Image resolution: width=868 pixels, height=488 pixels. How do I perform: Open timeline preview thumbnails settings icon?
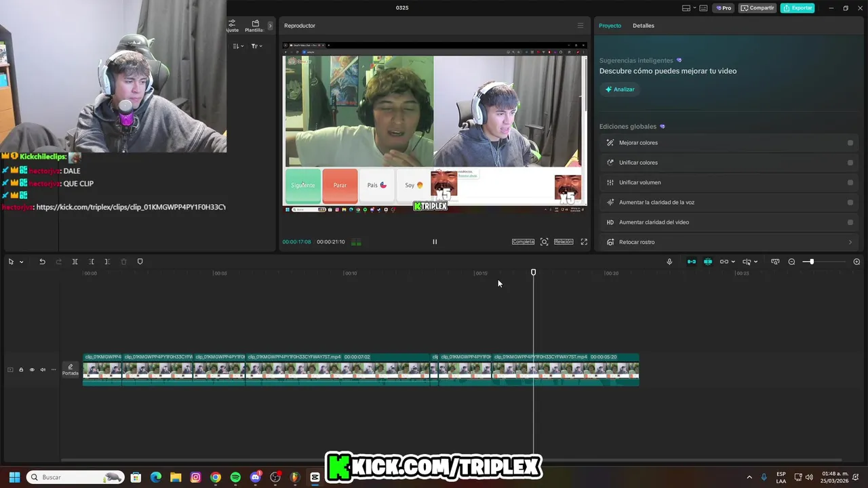(x=775, y=262)
